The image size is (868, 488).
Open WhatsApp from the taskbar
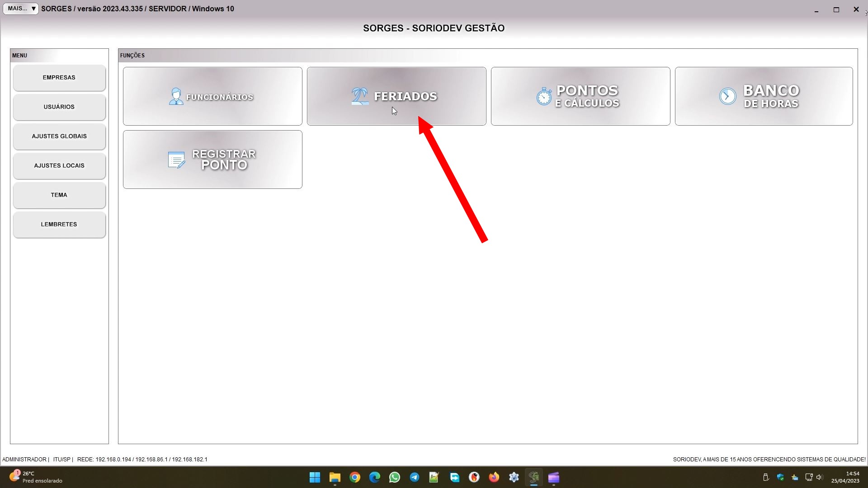point(395,477)
